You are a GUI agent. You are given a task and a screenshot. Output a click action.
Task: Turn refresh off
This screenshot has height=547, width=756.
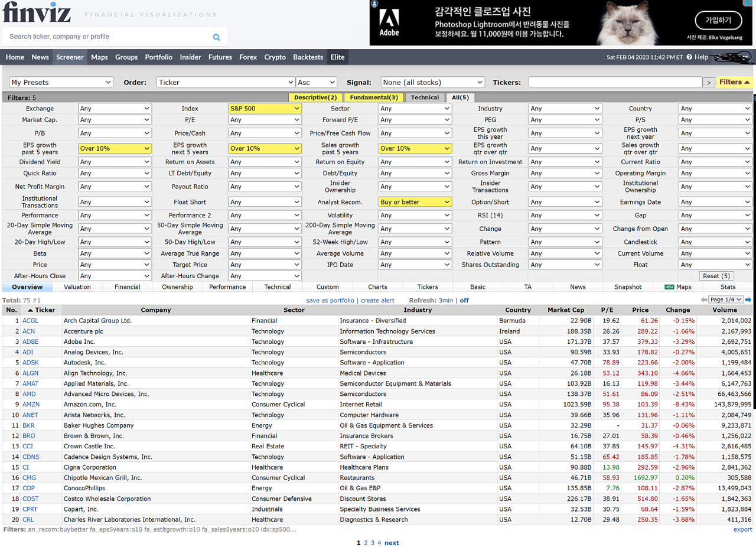point(464,301)
